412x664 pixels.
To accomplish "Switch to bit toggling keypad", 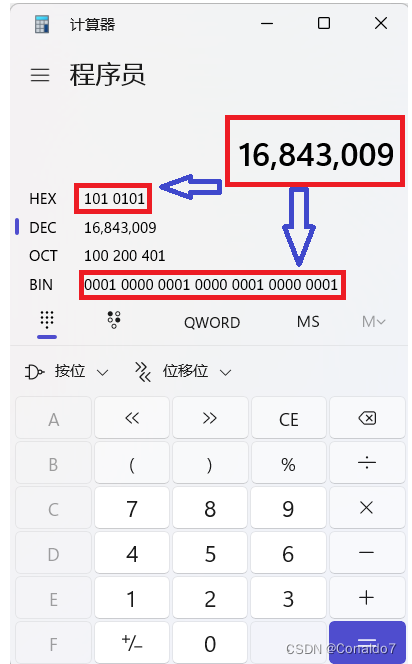I will pos(114,320).
